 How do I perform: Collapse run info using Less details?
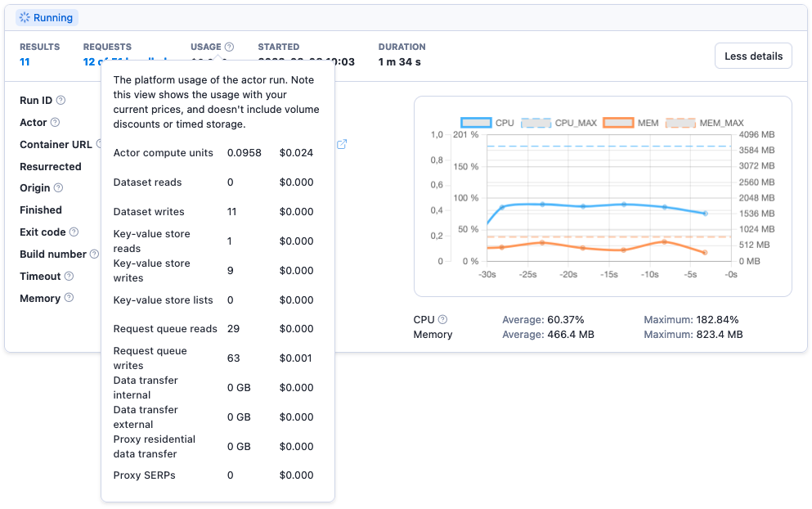[752, 56]
